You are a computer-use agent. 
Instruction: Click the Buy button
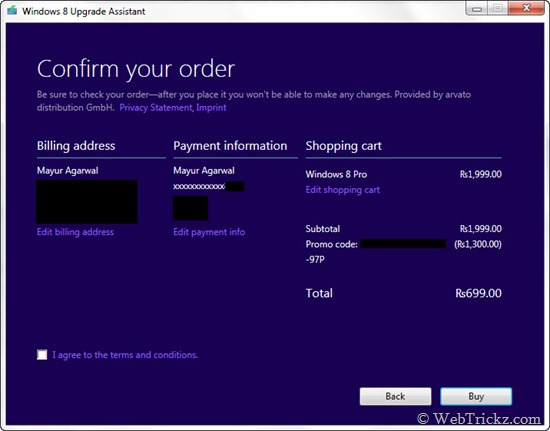(476, 396)
